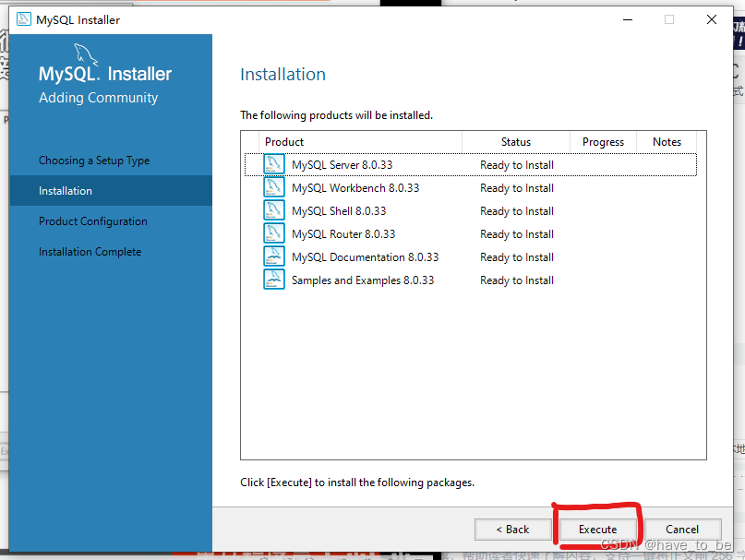Image resolution: width=745 pixels, height=560 pixels.
Task: Click the Adding Community subtitle
Action: [99, 98]
